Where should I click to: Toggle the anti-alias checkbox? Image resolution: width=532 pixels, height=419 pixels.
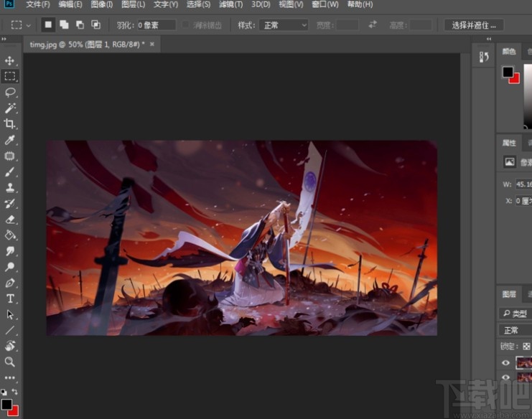click(x=185, y=24)
